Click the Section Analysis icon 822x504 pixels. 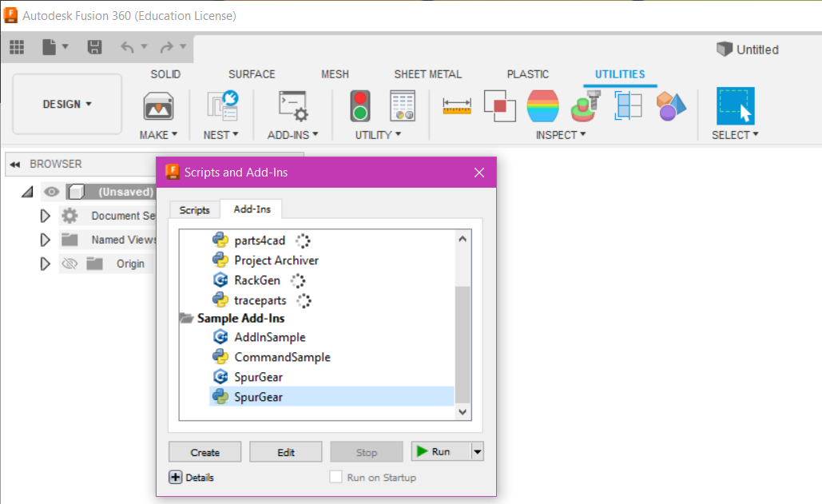click(629, 105)
